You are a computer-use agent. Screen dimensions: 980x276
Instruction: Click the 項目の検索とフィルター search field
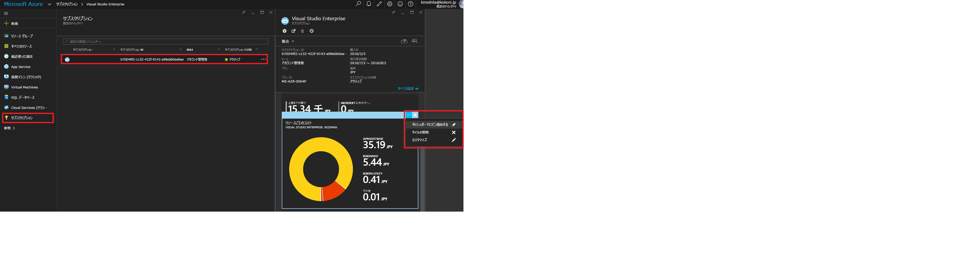[x=165, y=42]
